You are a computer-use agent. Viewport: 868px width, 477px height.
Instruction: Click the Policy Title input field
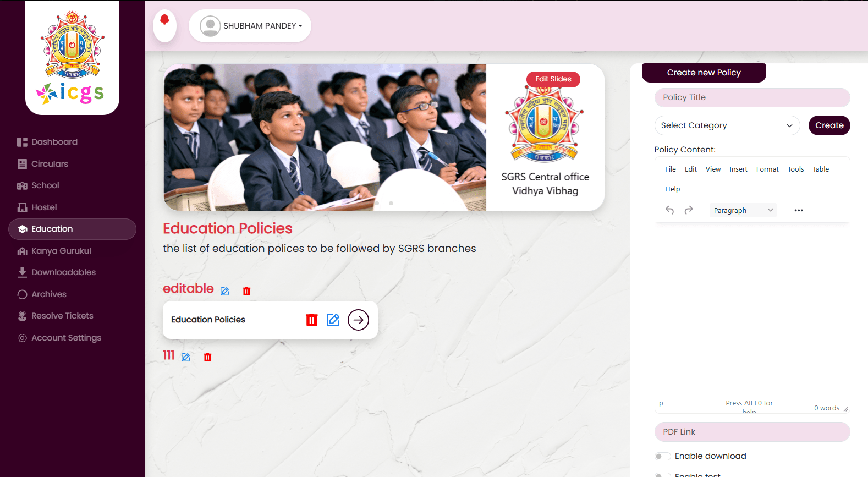[752, 97]
